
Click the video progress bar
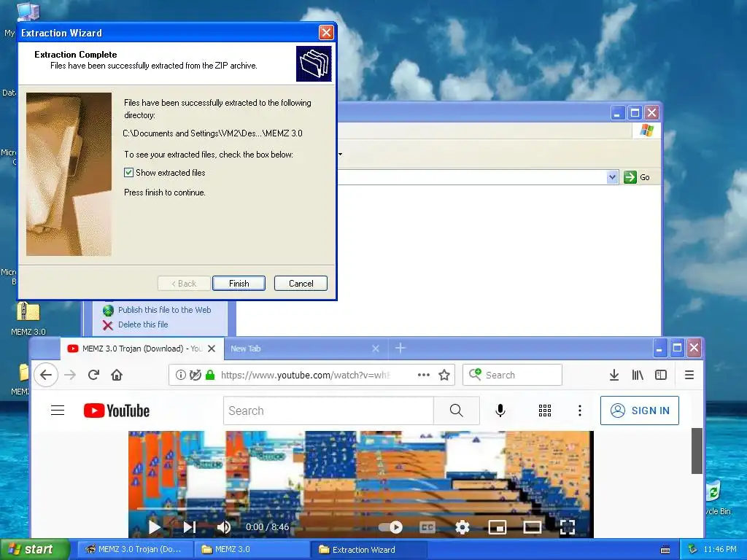point(360,508)
